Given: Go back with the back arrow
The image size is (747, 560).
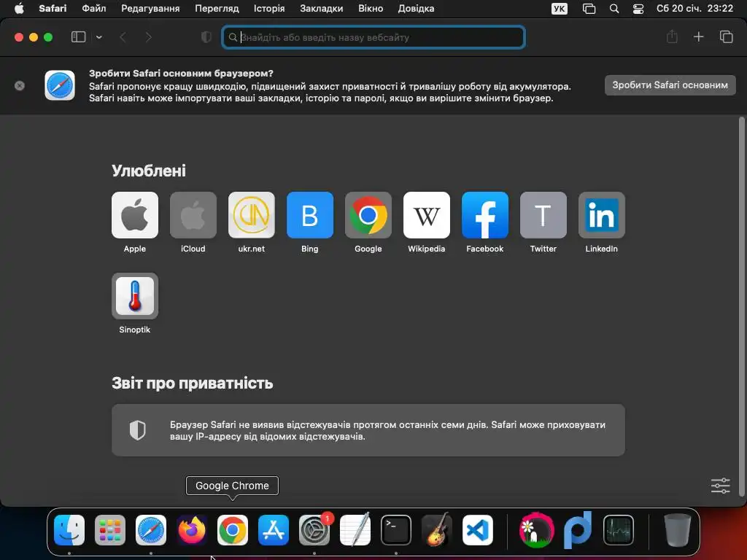Looking at the screenshot, I should tap(123, 37).
